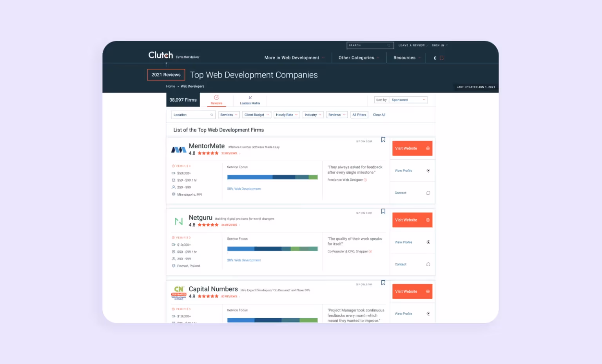The image size is (602, 364).
Task: Open All Filters button
Action: [x=359, y=115]
